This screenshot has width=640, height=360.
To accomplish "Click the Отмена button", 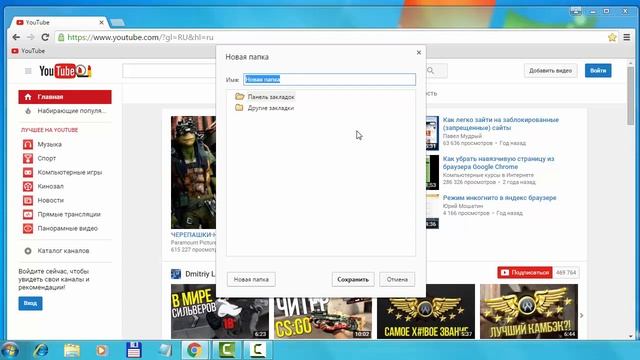I will click(397, 279).
